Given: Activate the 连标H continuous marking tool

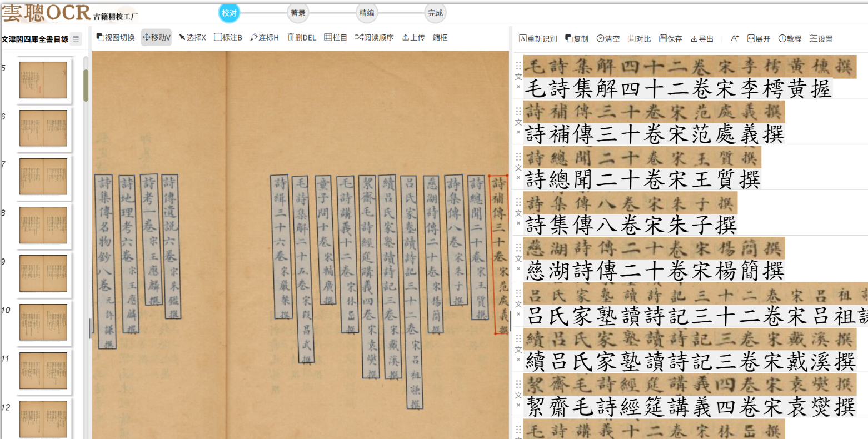Looking at the screenshot, I should tap(265, 37).
